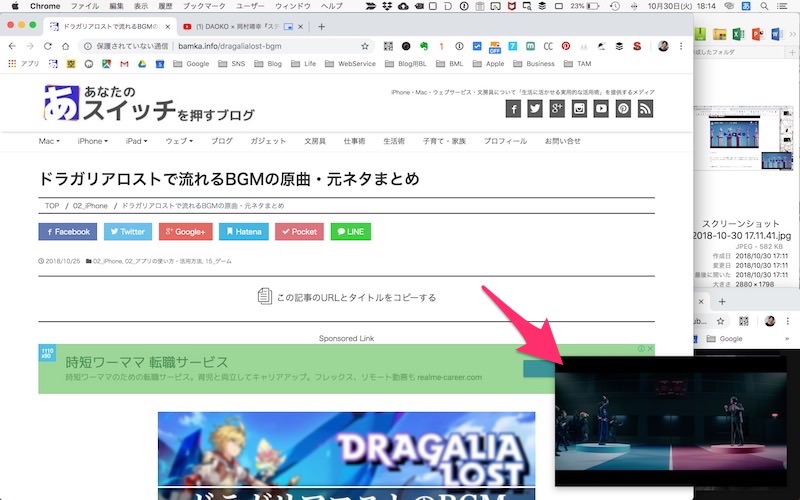Open the Google bookmarks folder

pos(191,64)
